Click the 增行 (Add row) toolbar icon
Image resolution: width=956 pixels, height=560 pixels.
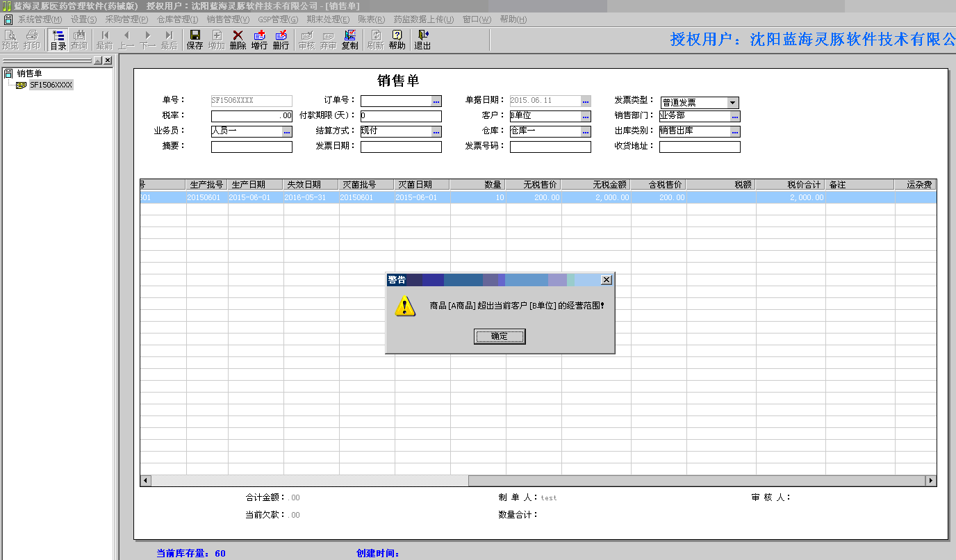pyautogui.click(x=259, y=40)
